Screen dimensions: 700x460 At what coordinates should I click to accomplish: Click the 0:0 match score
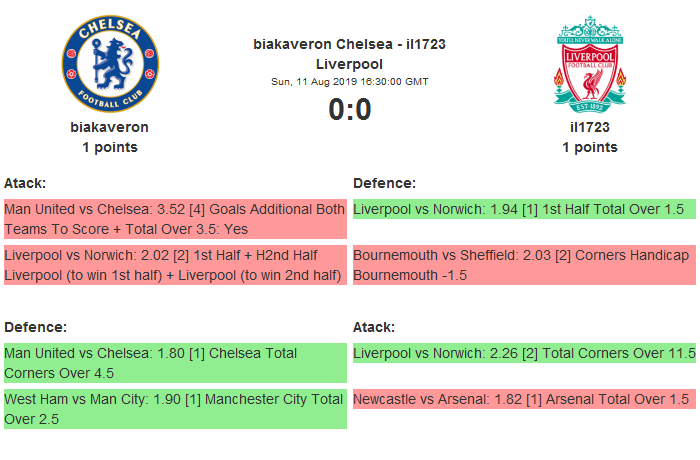(350, 109)
